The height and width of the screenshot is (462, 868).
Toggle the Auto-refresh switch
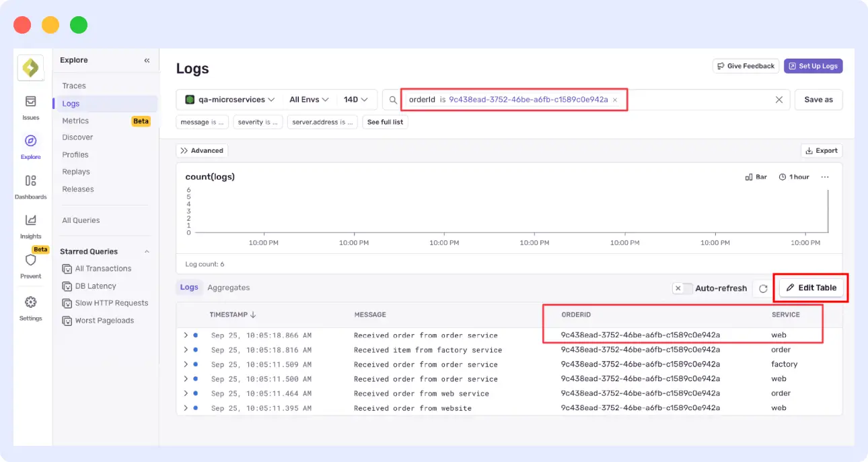[682, 288]
